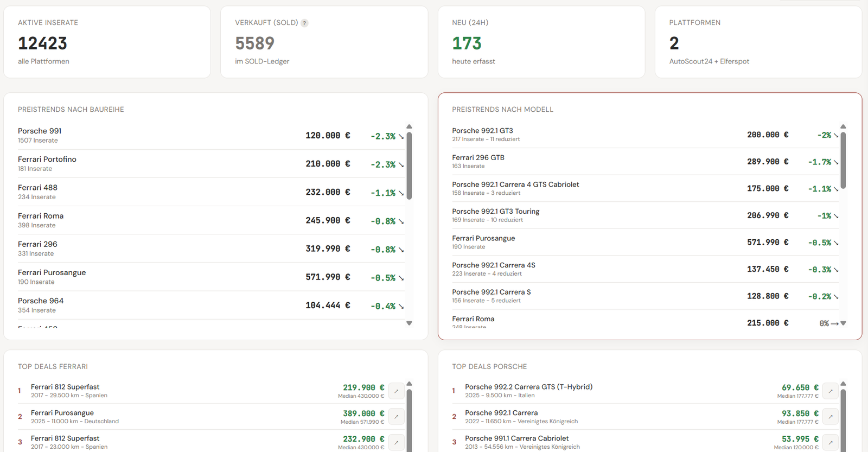868x452 pixels.
Task: Select Porsche 992.1 Carrera 4S row
Action: tap(645, 269)
